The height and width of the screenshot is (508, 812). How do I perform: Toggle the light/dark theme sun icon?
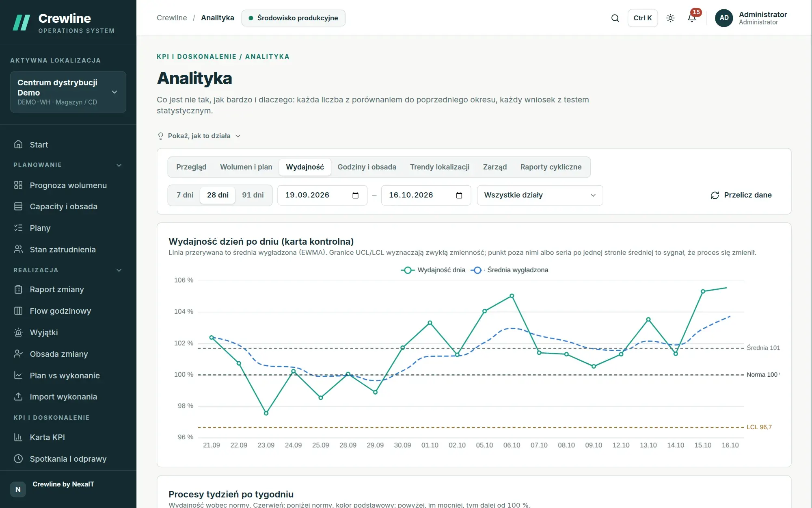click(670, 18)
